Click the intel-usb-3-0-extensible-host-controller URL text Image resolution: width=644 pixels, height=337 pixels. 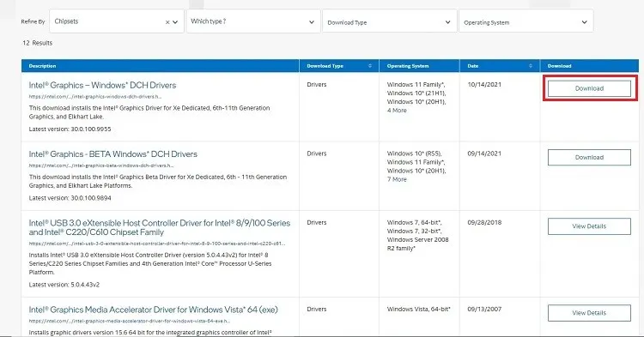coord(157,244)
